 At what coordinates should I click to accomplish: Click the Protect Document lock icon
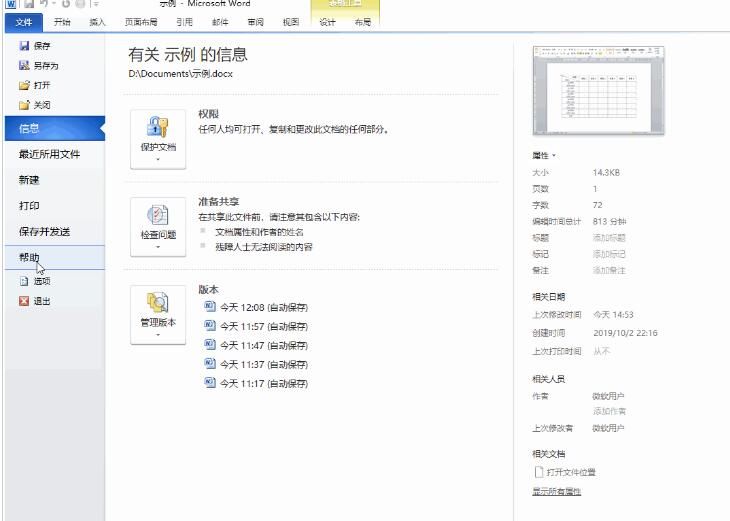click(x=158, y=127)
